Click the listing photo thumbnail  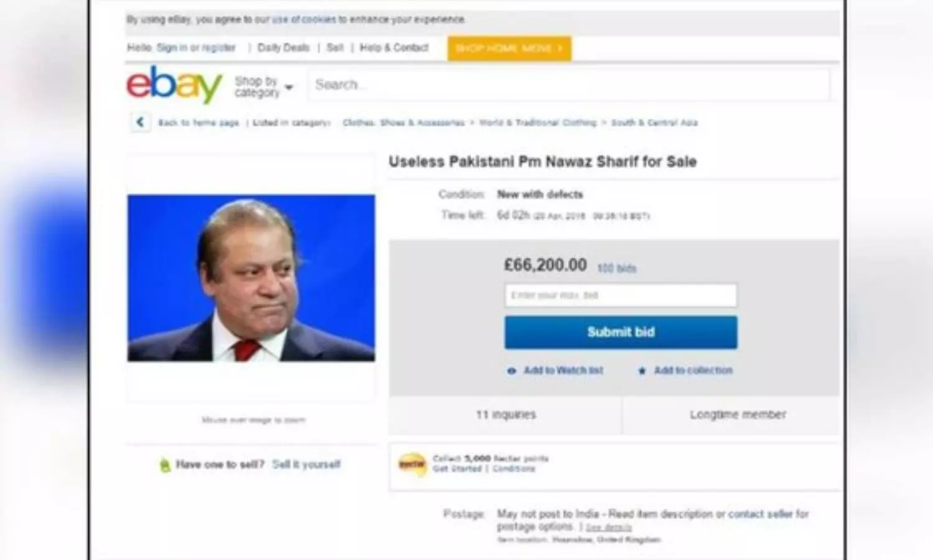pyautogui.click(x=251, y=278)
